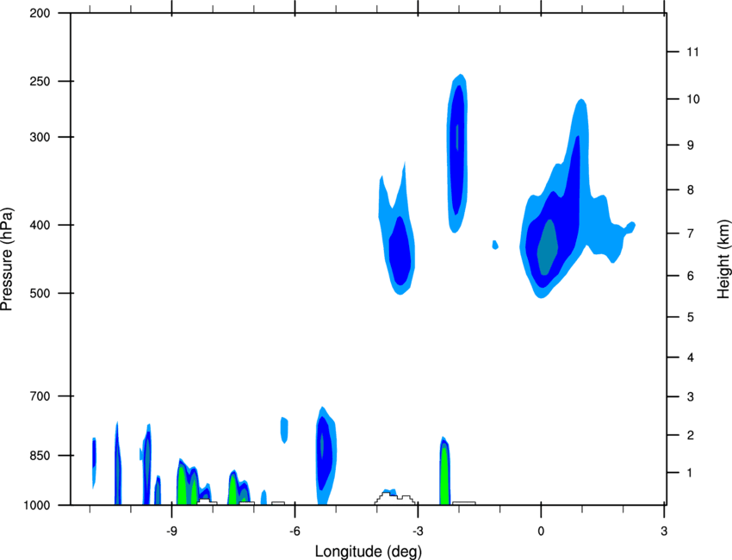Select the 200 pressure tick label
This screenshot has height=560, width=732.
coord(40,13)
